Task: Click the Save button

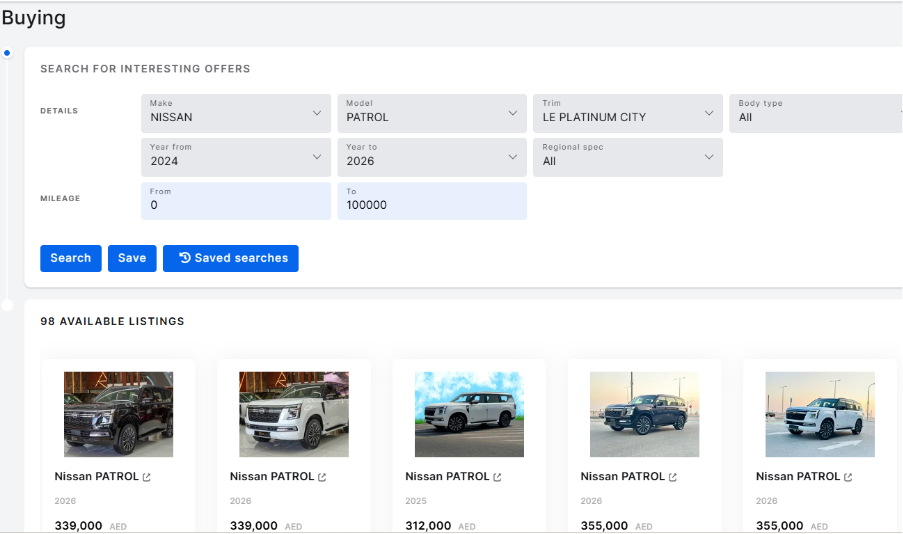Action: click(132, 258)
